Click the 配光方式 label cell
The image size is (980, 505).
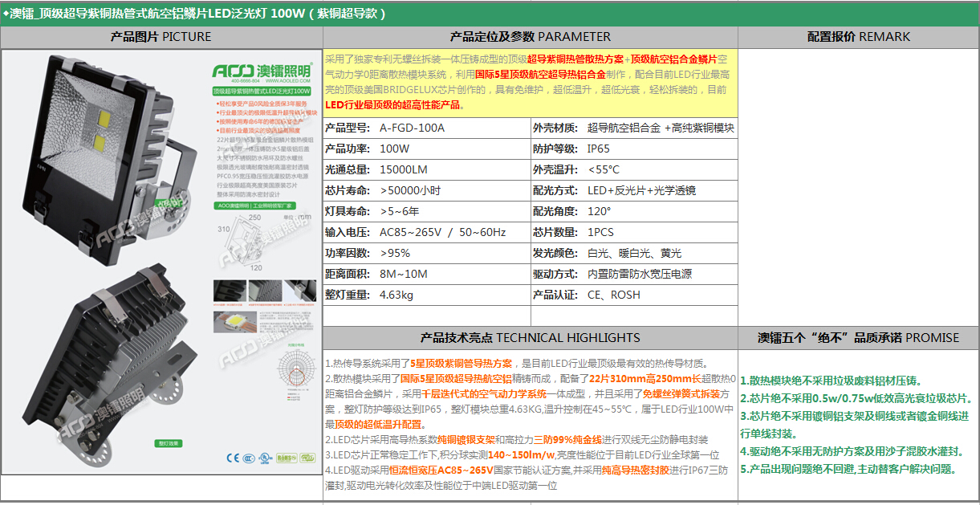555,191
